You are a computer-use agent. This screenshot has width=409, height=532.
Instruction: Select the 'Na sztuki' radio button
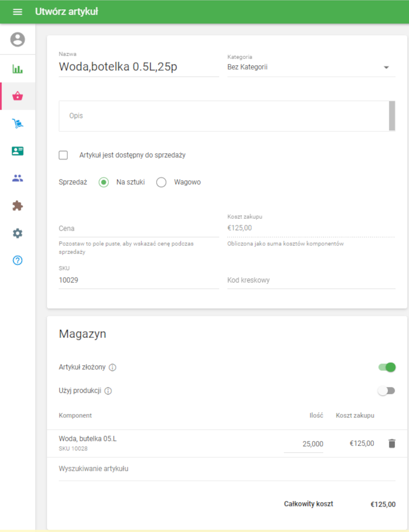click(103, 182)
